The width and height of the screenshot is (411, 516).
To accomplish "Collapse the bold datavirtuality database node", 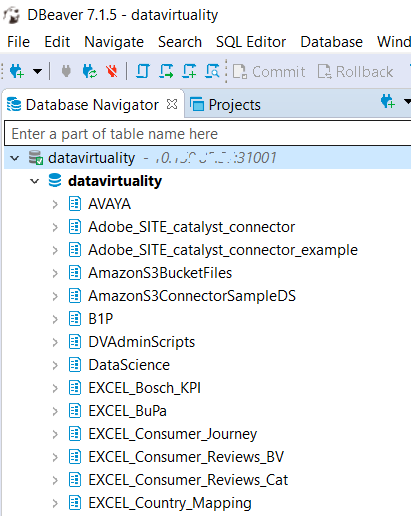I will coord(35,181).
